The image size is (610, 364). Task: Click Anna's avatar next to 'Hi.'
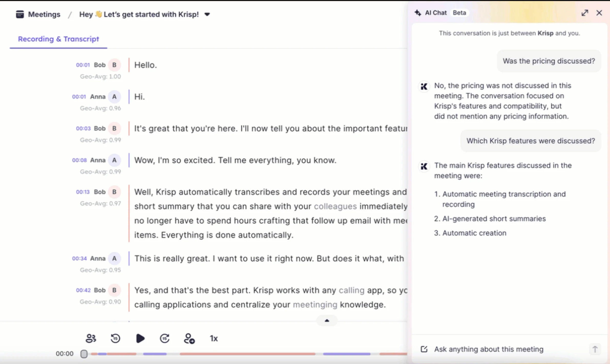point(114,97)
